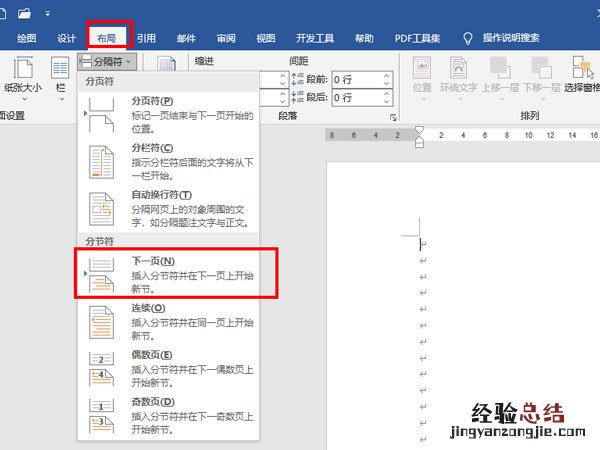Click the 操作说明搜索 search box

tap(510, 38)
